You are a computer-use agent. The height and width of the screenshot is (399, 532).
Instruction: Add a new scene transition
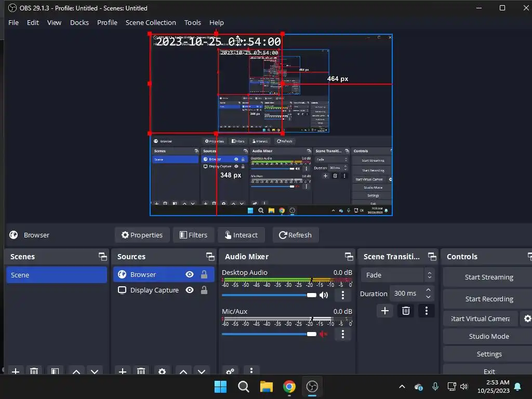385,311
